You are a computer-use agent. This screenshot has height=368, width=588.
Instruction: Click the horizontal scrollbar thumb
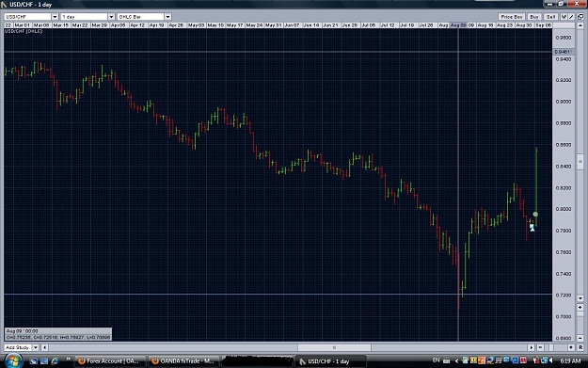click(x=334, y=347)
